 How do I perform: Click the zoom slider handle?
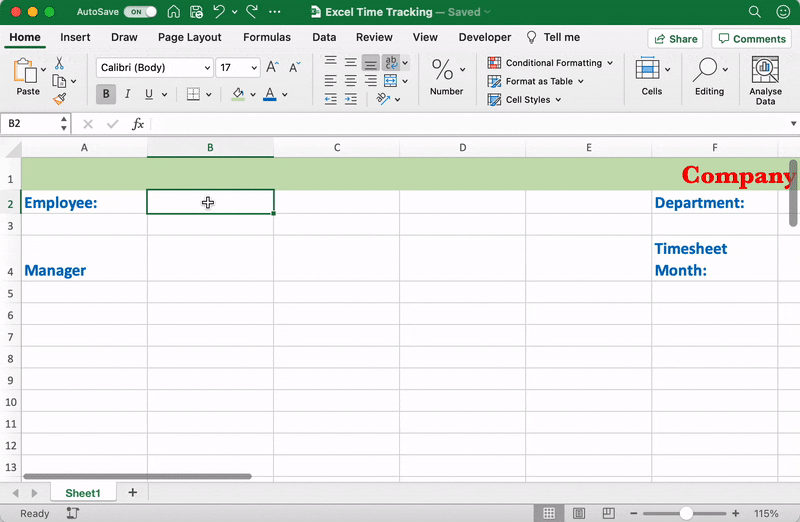point(686,513)
